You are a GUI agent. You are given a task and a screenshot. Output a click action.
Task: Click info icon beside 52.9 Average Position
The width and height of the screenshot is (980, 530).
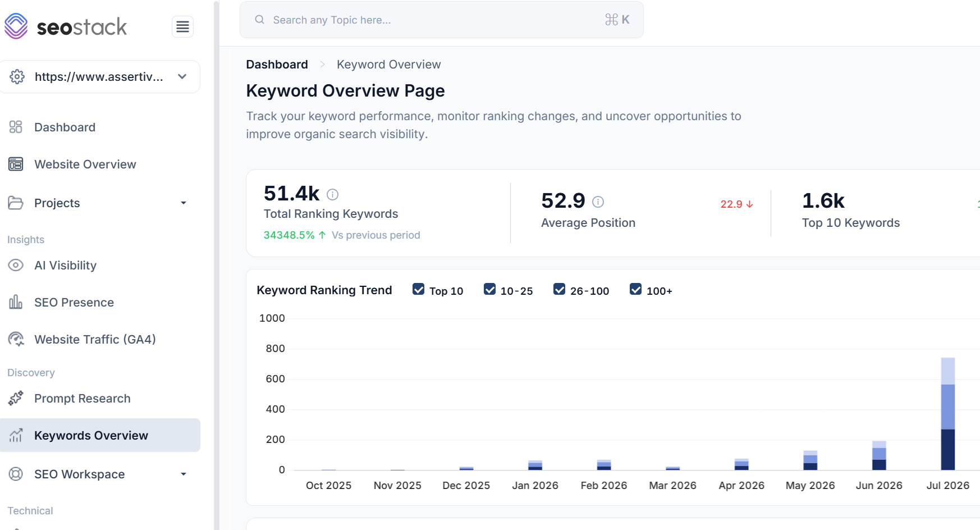598,202
